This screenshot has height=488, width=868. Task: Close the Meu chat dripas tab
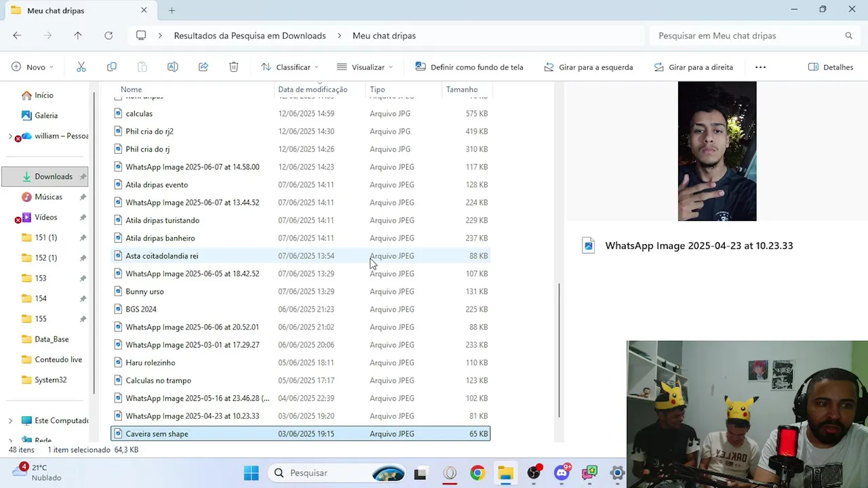(x=144, y=10)
